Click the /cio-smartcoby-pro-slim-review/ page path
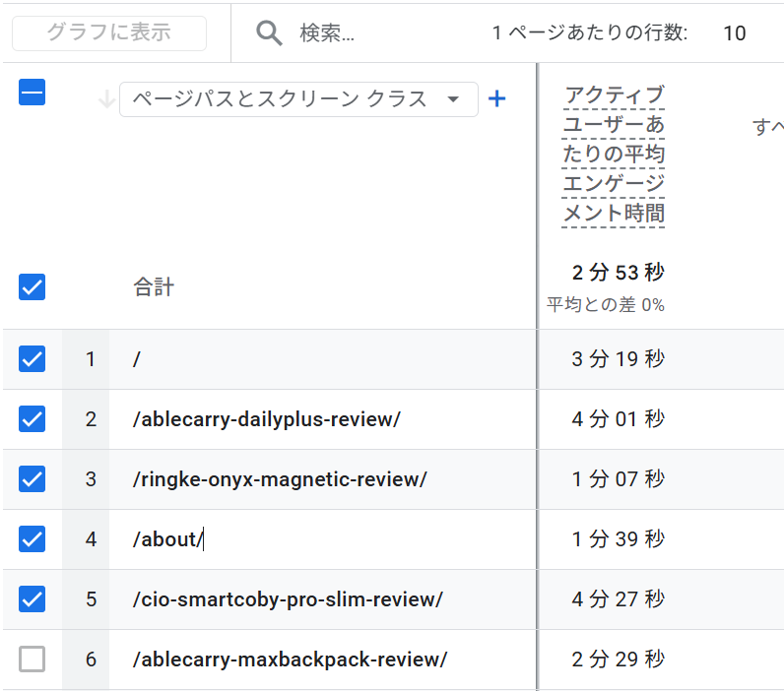 (x=288, y=599)
